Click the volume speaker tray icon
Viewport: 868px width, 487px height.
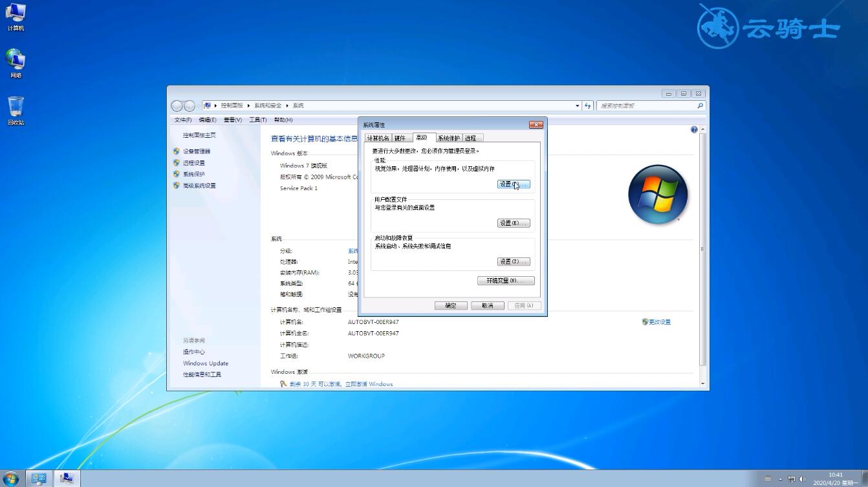coord(802,479)
